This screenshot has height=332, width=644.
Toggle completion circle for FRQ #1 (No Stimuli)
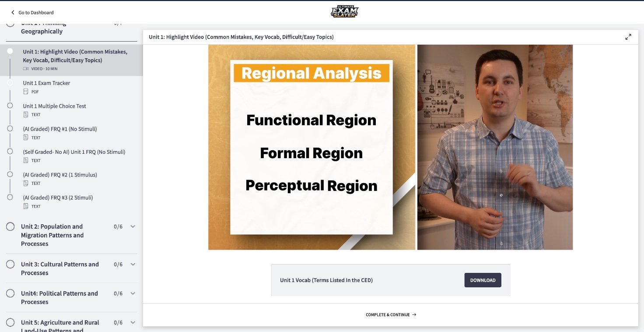[10, 128]
